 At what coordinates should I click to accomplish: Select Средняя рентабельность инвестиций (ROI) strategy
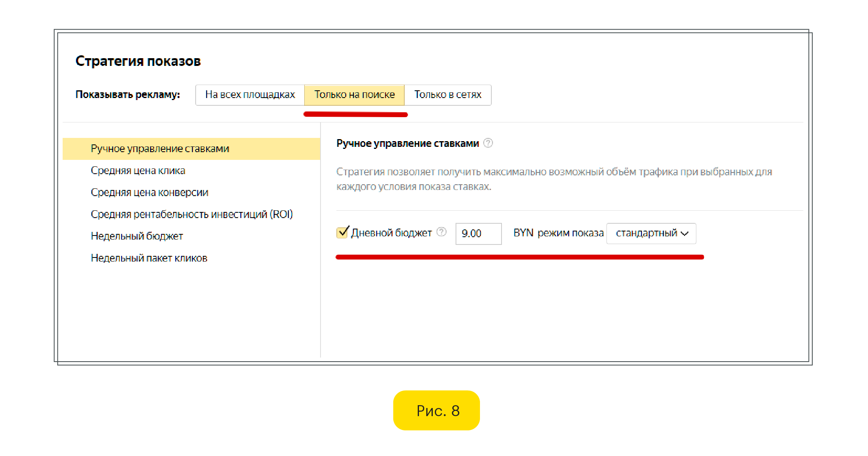[x=192, y=214]
